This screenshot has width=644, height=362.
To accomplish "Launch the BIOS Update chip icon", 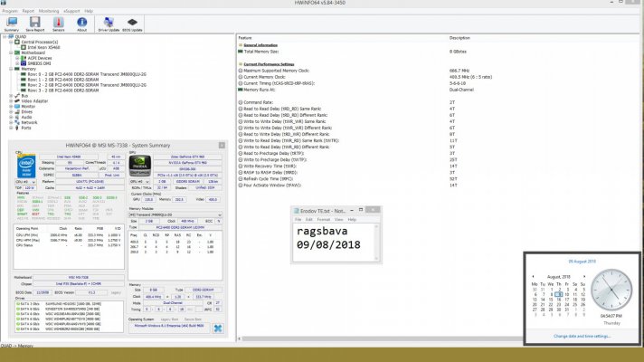I will tap(132, 24).
